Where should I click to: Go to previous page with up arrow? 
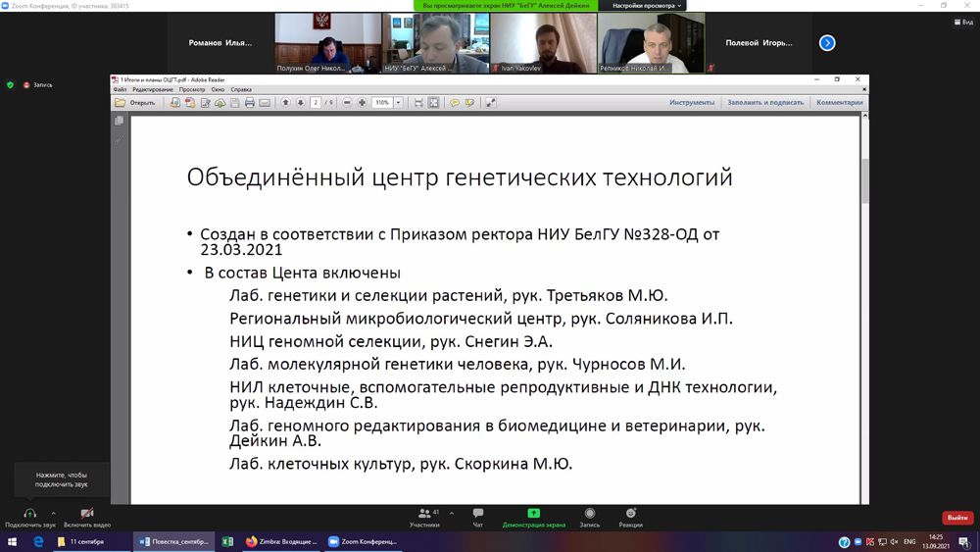[x=285, y=103]
